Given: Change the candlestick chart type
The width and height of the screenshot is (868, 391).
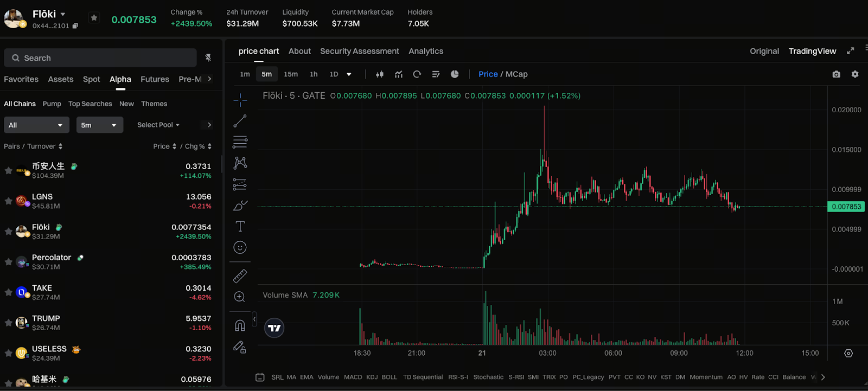Looking at the screenshot, I should point(380,74).
